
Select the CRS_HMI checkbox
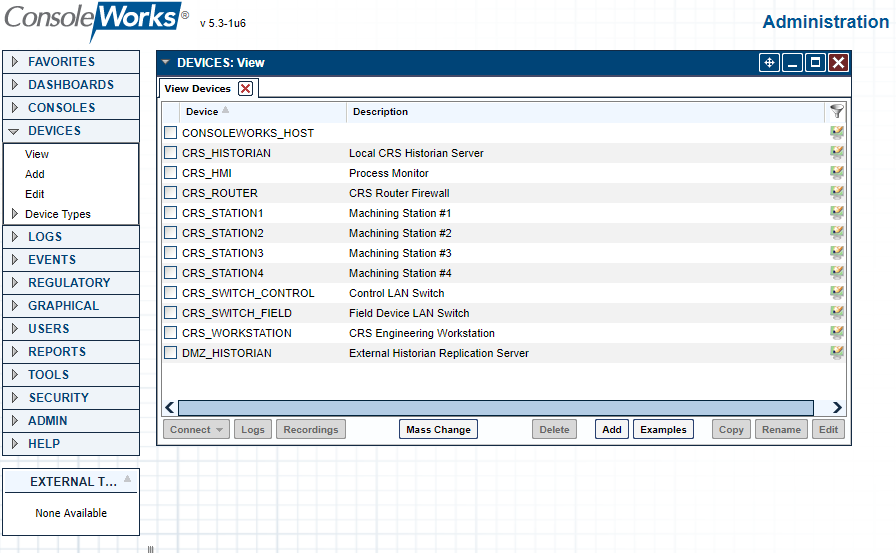pyautogui.click(x=170, y=173)
